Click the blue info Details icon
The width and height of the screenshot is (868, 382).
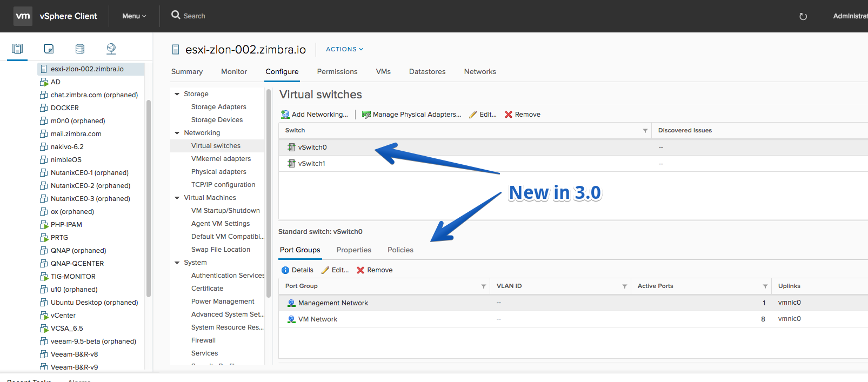click(285, 270)
